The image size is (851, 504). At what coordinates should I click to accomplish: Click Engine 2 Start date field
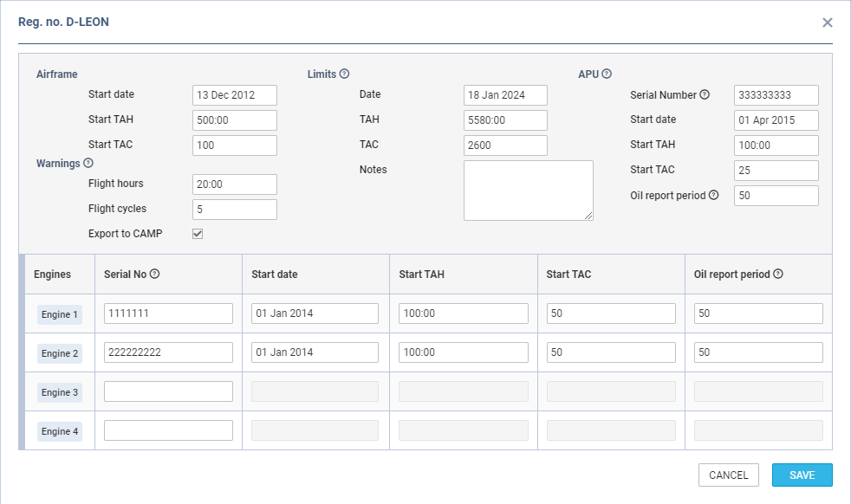click(x=315, y=352)
